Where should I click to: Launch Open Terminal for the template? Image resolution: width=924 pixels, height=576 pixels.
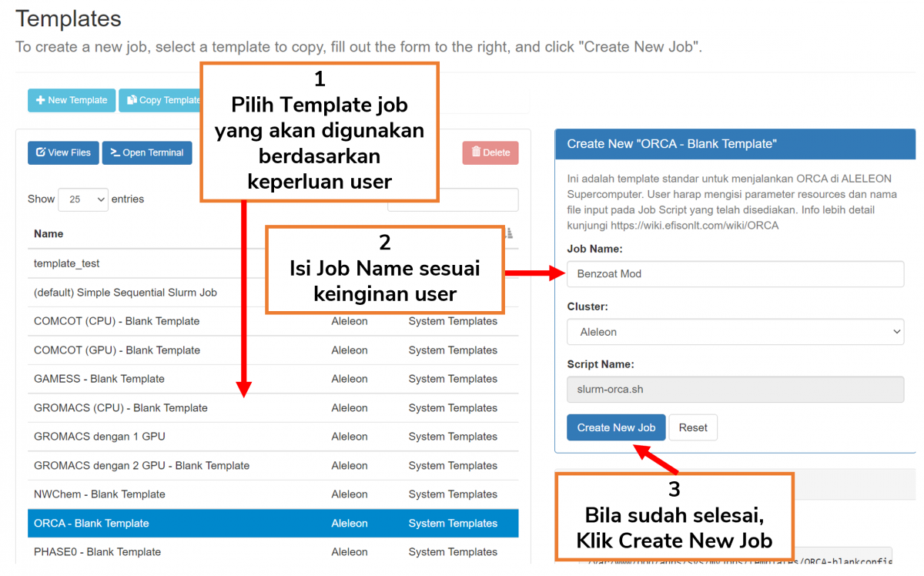[146, 152]
